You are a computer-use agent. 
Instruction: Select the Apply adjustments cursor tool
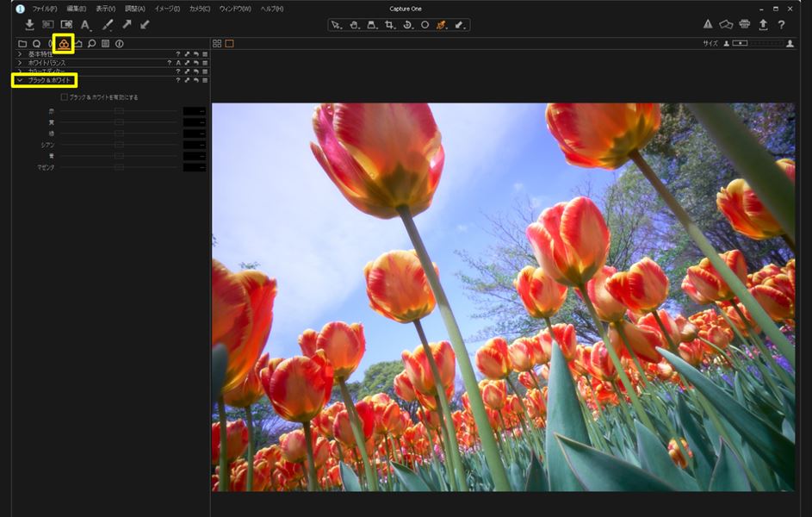click(x=460, y=25)
